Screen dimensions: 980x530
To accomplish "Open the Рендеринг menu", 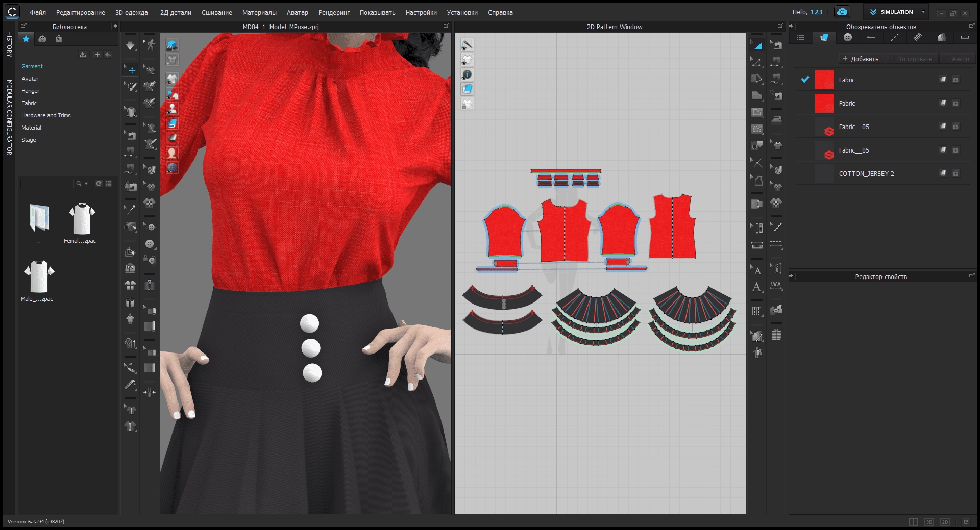I will pos(334,13).
